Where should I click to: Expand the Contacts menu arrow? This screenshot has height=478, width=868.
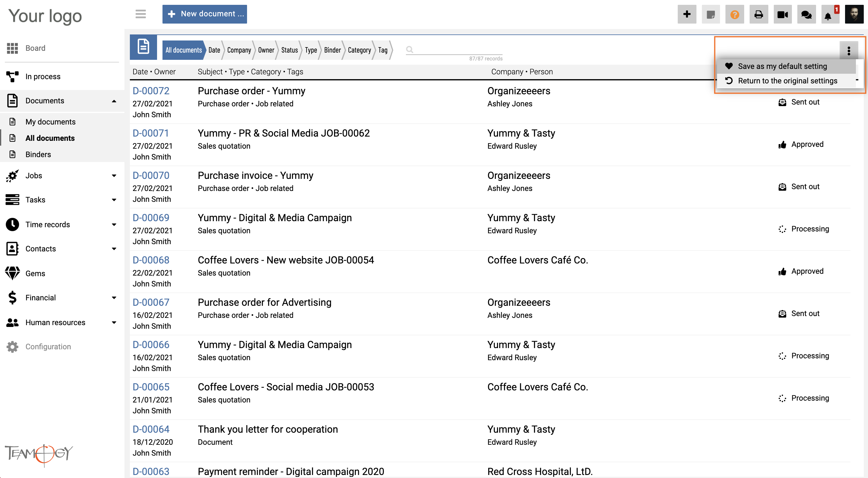click(x=114, y=249)
